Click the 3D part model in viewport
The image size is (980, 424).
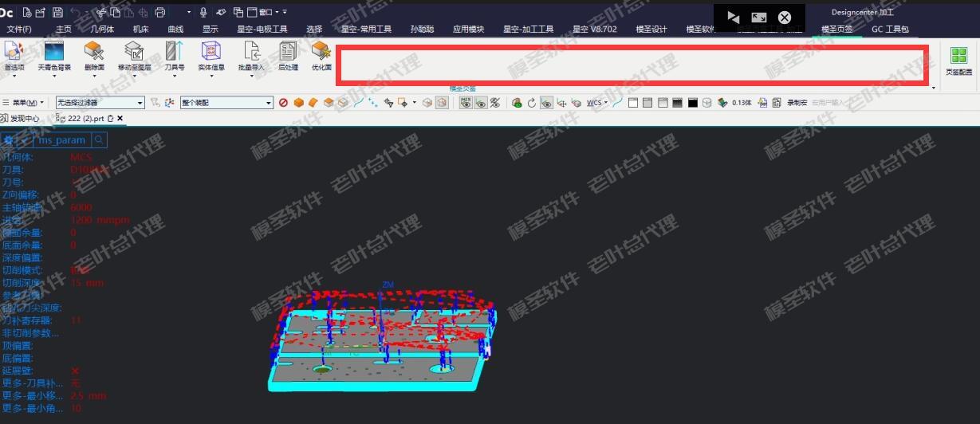coord(383,343)
